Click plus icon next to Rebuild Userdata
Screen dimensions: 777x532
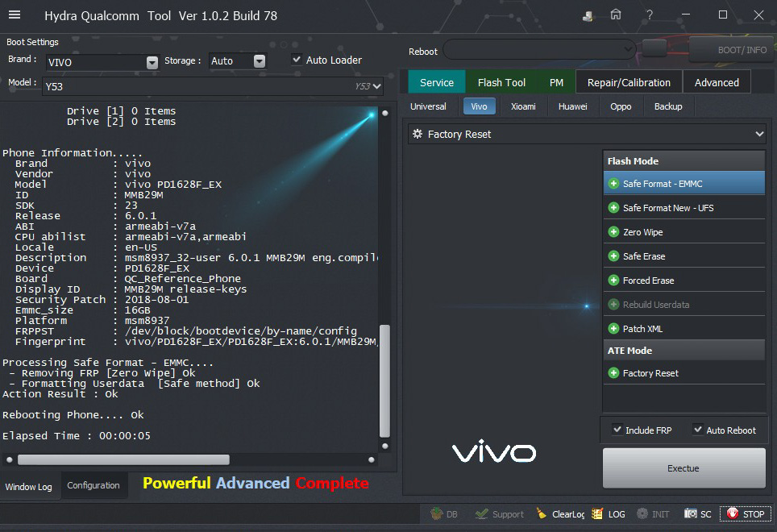613,304
